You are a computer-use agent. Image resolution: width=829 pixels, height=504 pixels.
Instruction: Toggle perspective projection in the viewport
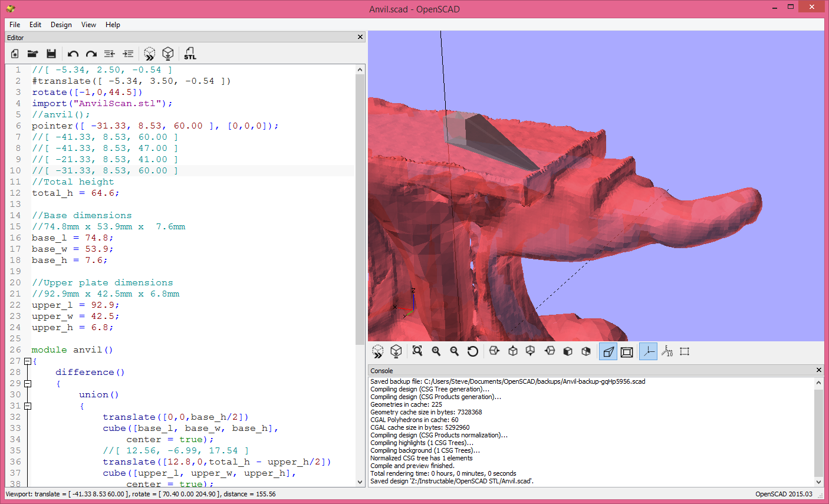pos(608,351)
